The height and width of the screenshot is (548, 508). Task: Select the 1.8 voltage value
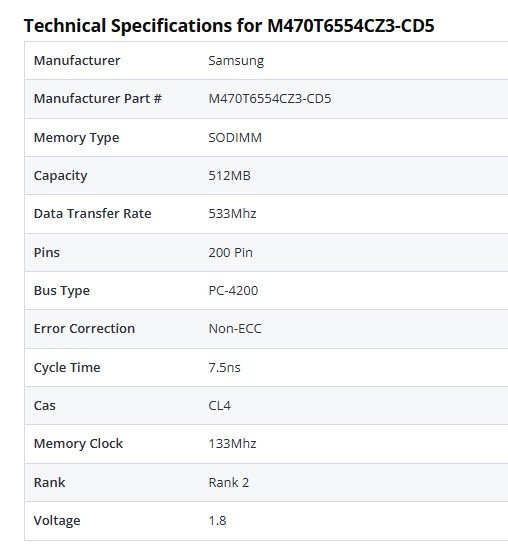[x=217, y=521]
